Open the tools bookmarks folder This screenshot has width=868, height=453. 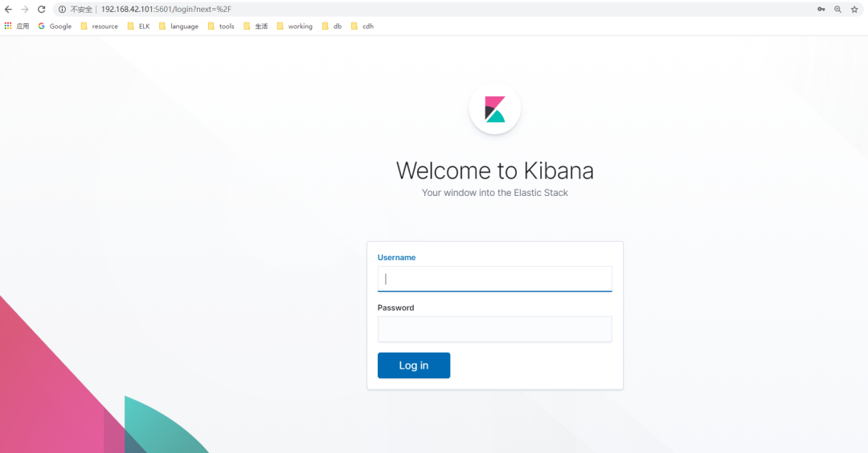coord(221,26)
